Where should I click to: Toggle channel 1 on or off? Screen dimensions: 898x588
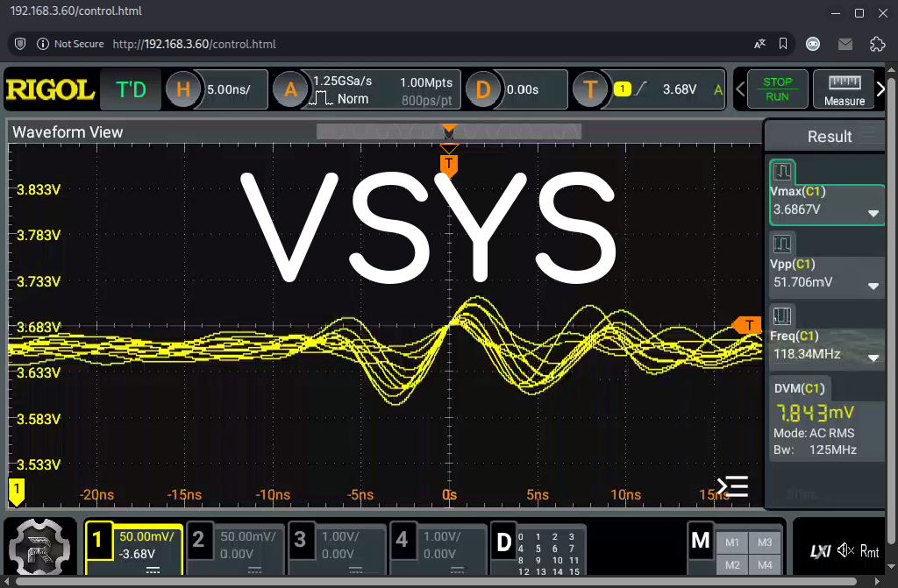pos(97,540)
